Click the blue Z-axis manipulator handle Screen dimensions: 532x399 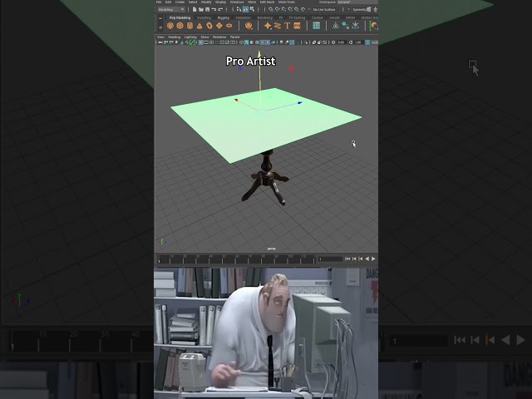pos(299,103)
